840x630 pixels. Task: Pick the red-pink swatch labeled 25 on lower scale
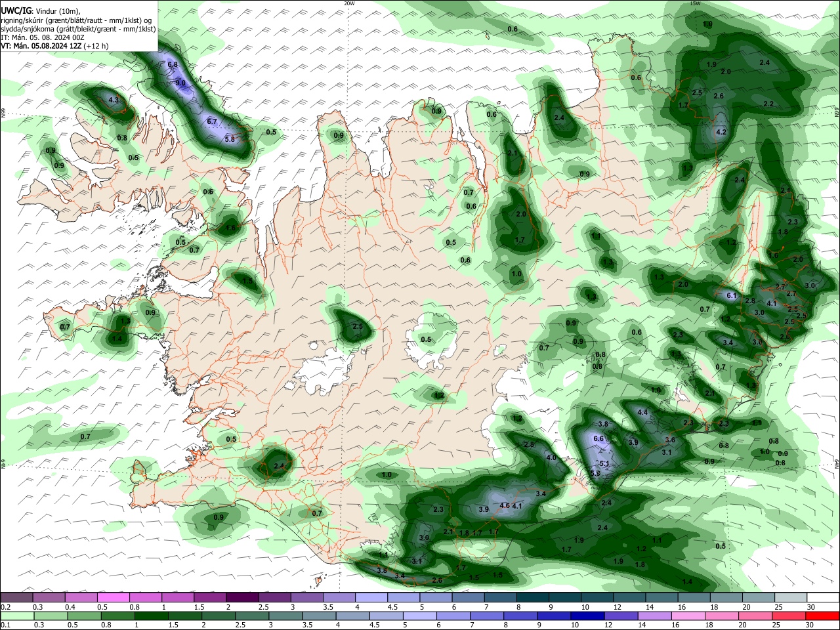pyautogui.click(x=789, y=616)
